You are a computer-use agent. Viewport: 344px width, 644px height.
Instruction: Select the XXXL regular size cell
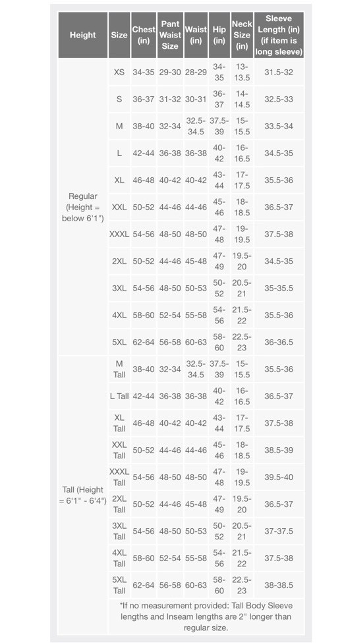pos(119,234)
